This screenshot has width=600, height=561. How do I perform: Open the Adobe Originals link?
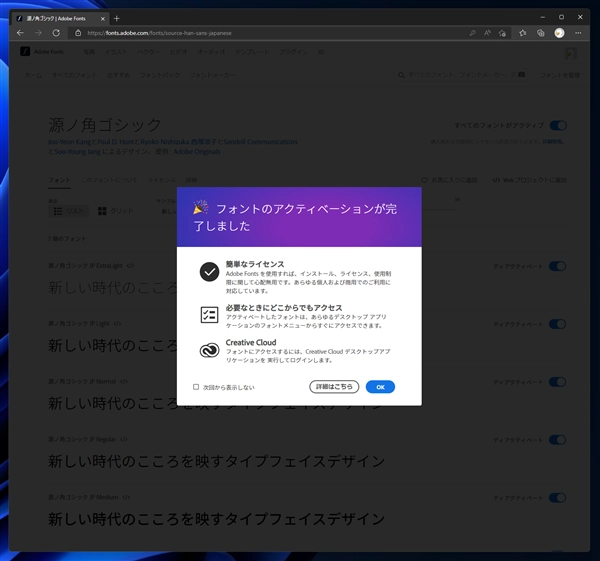(x=197, y=152)
